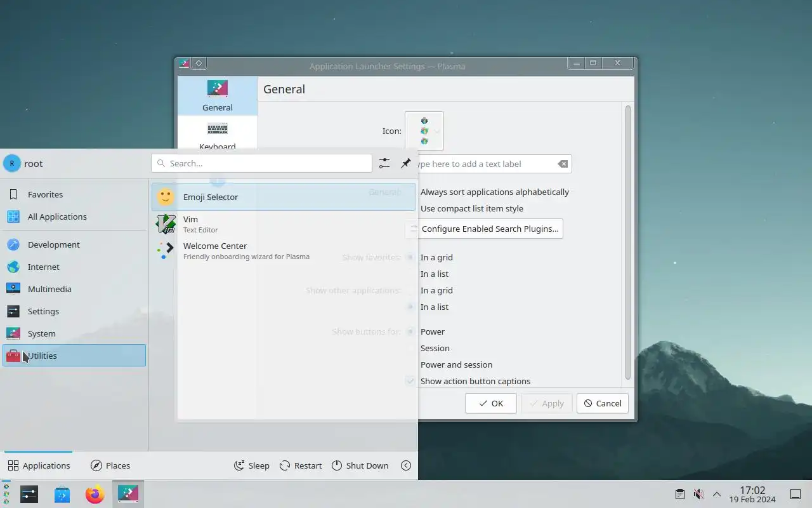
Task: Click the System category icon
Action: pyautogui.click(x=13, y=333)
